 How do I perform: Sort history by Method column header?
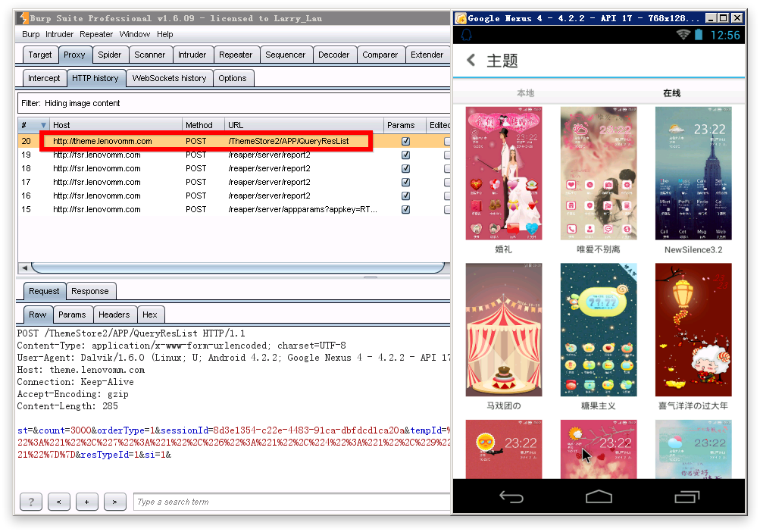click(x=204, y=125)
